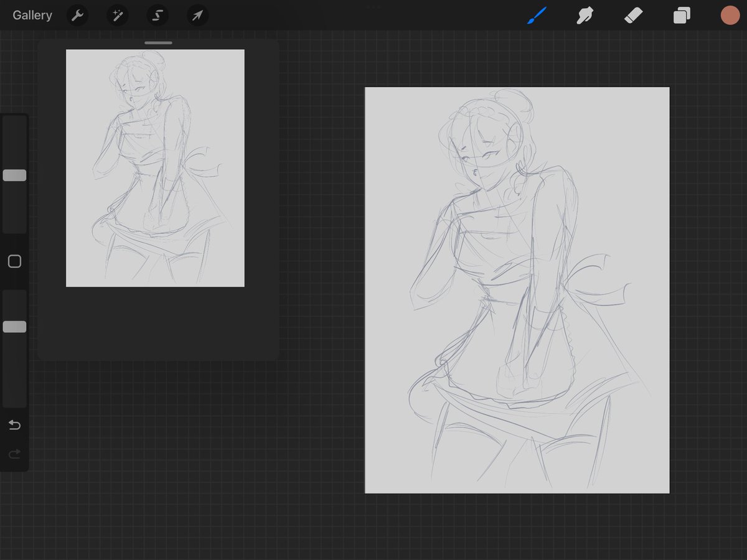Click the brush opacity slider handle
This screenshot has height=560, width=747.
[14, 327]
